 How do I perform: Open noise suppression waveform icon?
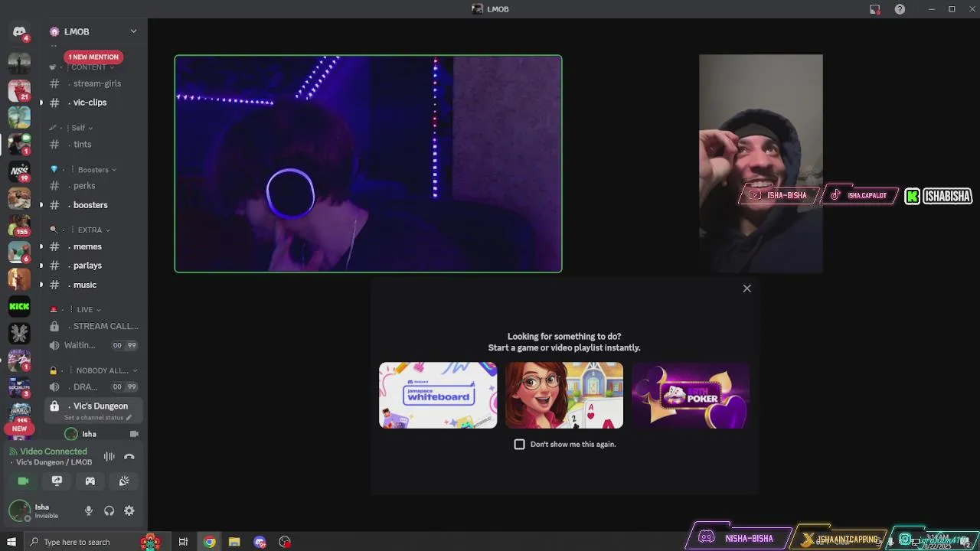[x=109, y=457]
